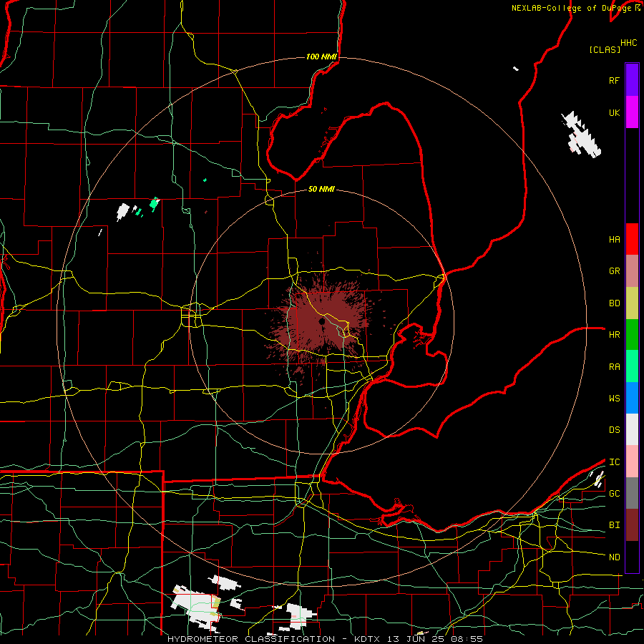Viewport: 644px width, 644px height.
Task: Click the ND legend label
Action: tap(614, 557)
